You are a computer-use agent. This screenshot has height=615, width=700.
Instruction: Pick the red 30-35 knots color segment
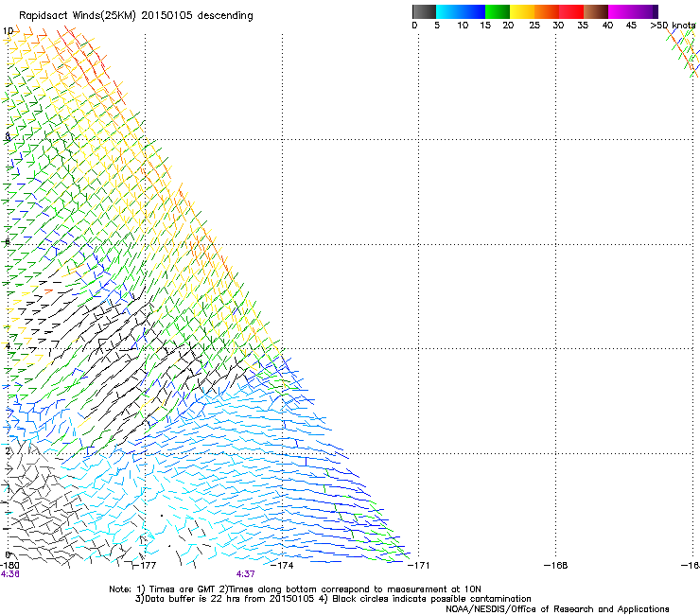(x=571, y=11)
